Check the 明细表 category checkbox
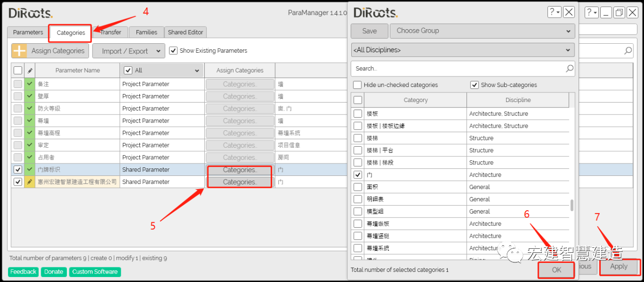 (358, 199)
